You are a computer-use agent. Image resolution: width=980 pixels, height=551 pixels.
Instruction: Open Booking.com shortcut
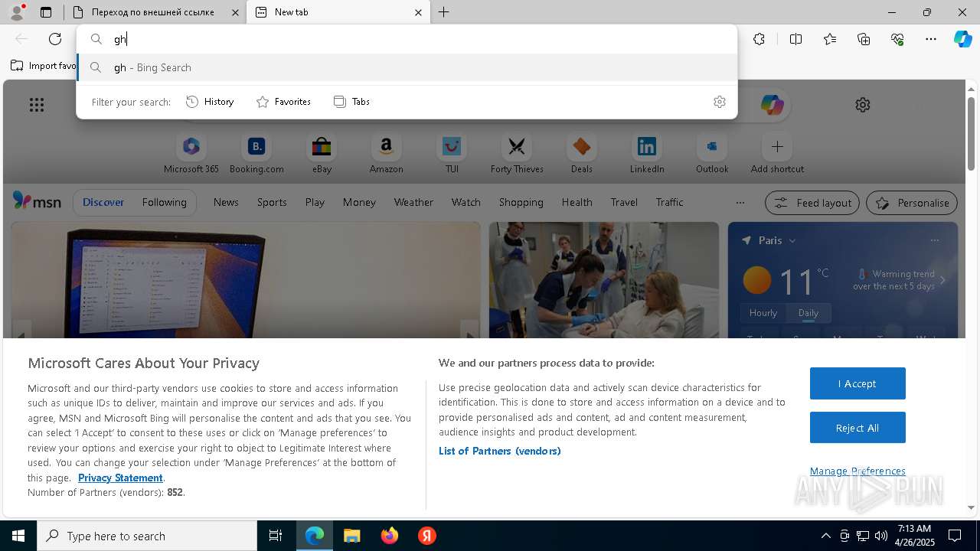coord(256,153)
